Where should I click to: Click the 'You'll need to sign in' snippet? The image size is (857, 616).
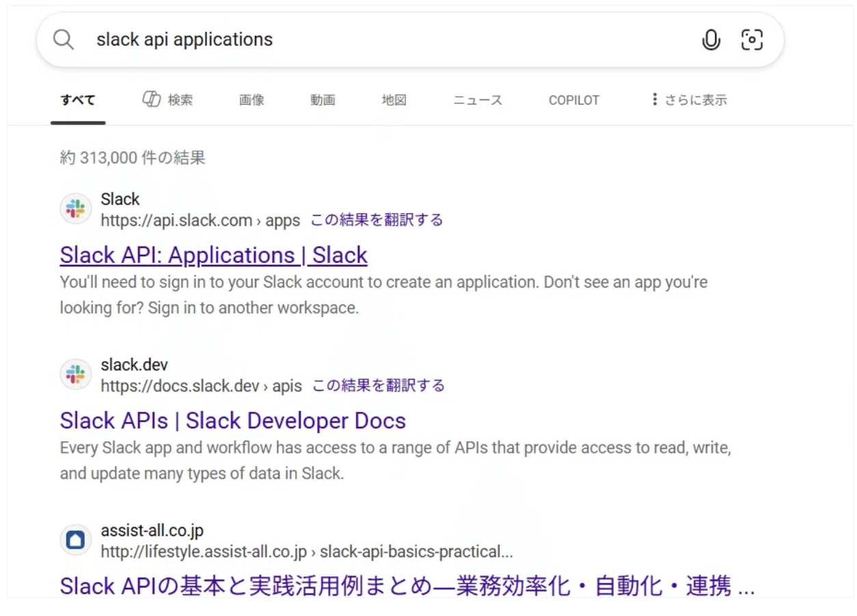pos(384,295)
